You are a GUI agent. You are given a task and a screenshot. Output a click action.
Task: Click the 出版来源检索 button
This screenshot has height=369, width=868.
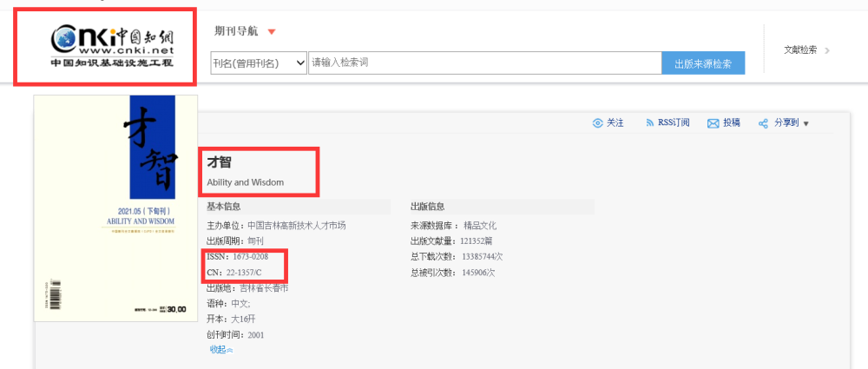tap(703, 63)
